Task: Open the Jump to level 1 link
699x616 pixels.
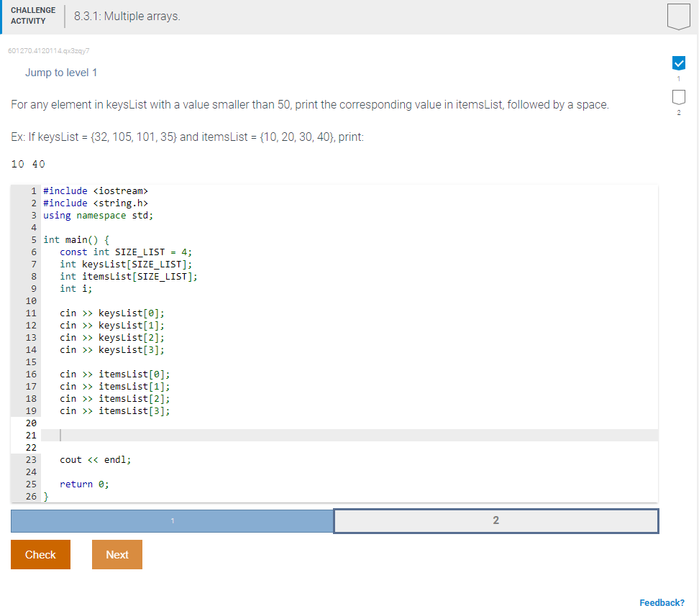Action: 61,73
